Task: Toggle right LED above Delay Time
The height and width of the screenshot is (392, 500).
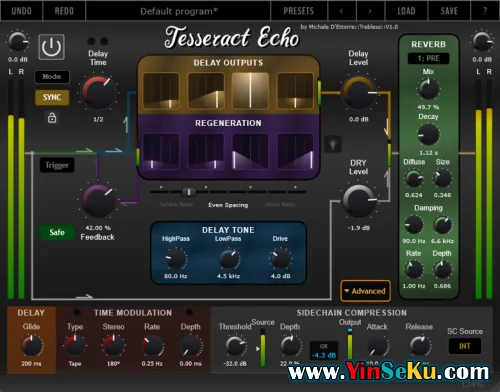Action: coord(104,41)
